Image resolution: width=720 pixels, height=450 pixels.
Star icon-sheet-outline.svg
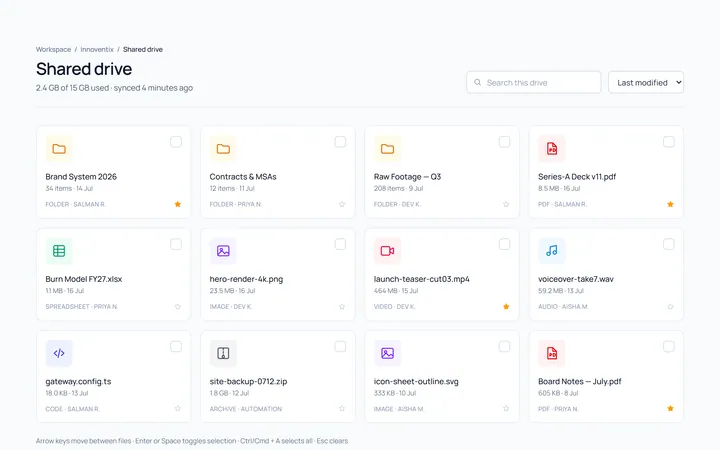coord(506,408)
